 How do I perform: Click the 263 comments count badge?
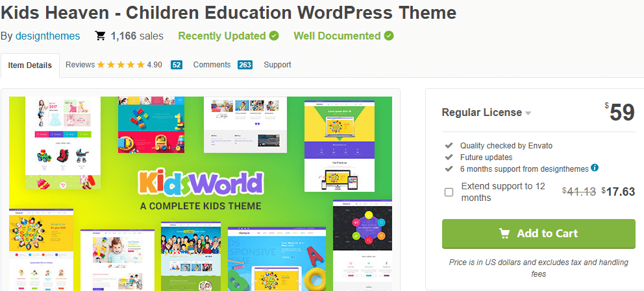point(245,65)
